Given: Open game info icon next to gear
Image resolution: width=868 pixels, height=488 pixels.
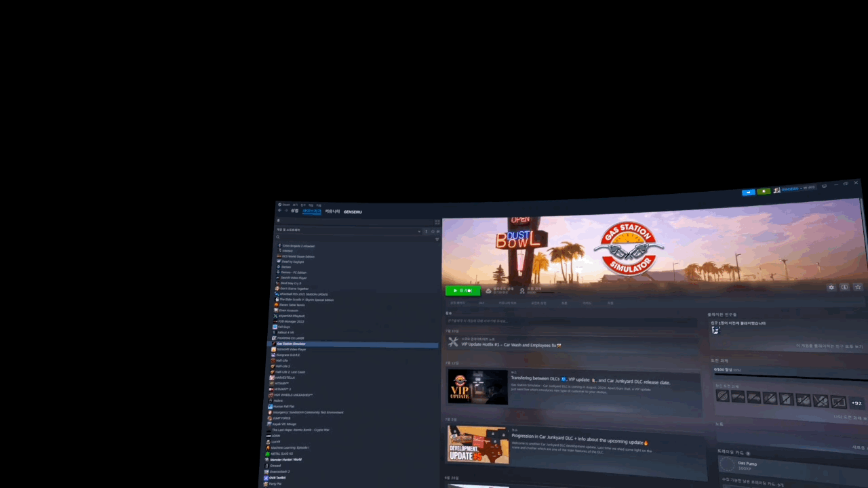Looking at the screenshot, I should click(844, 287).
